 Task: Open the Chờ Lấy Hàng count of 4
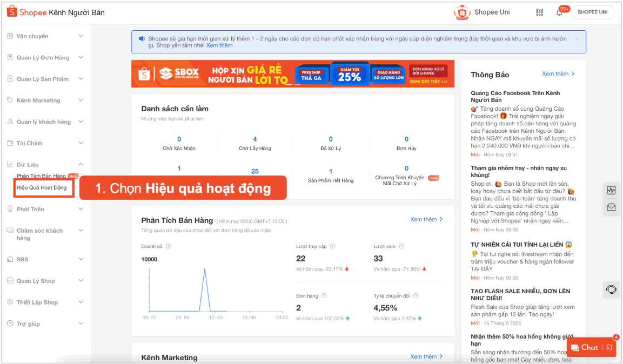click(x=255, y=139)
